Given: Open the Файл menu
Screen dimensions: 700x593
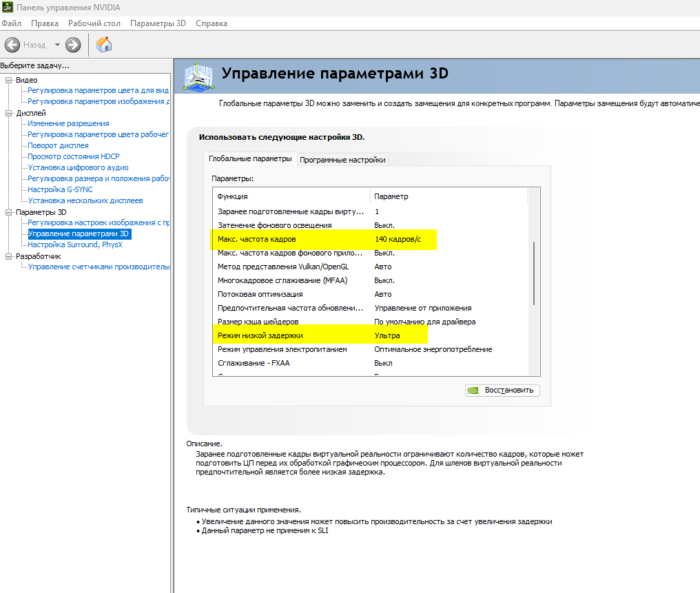Looking at the screenshot, I should (x=11, y=23).
